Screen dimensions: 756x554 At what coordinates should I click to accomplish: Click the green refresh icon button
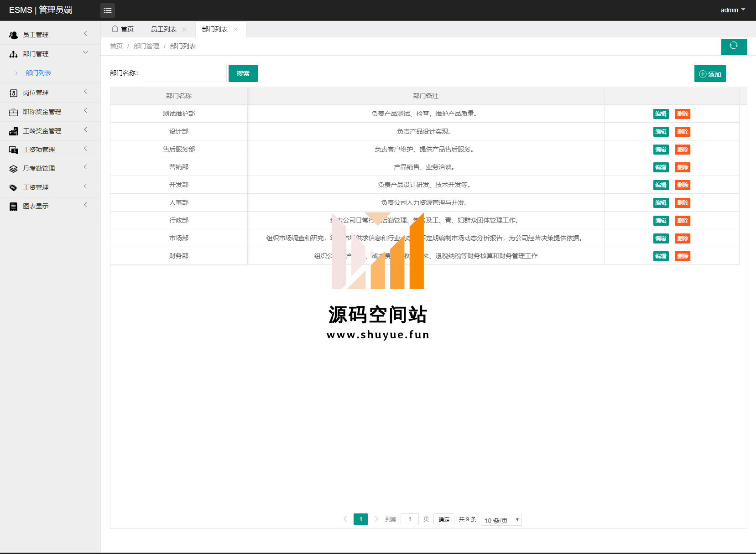coord(734,47)
